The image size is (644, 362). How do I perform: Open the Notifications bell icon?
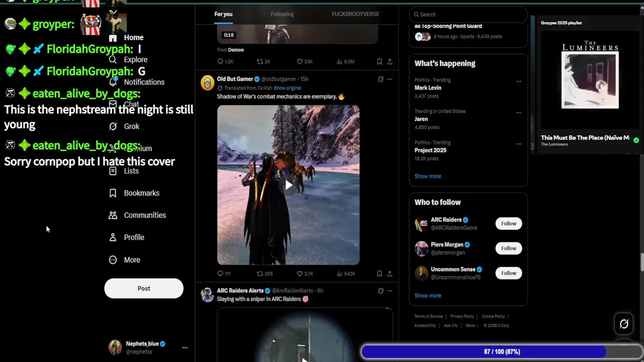coord(113,82)
